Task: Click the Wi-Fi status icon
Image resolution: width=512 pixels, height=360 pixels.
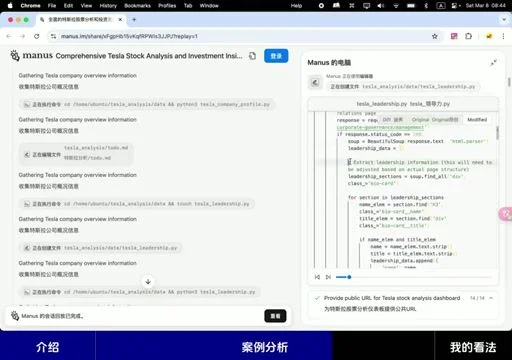Action: (396, 6)
